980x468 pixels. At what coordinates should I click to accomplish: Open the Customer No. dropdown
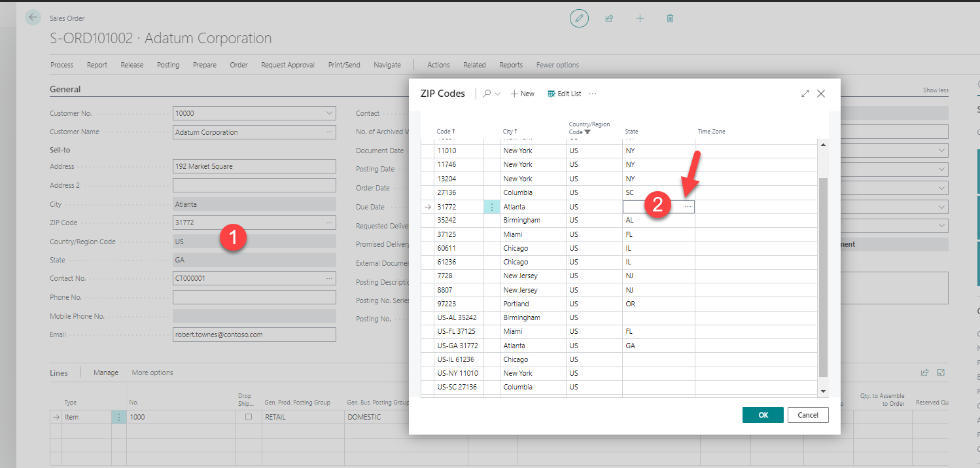click(329, 113)
